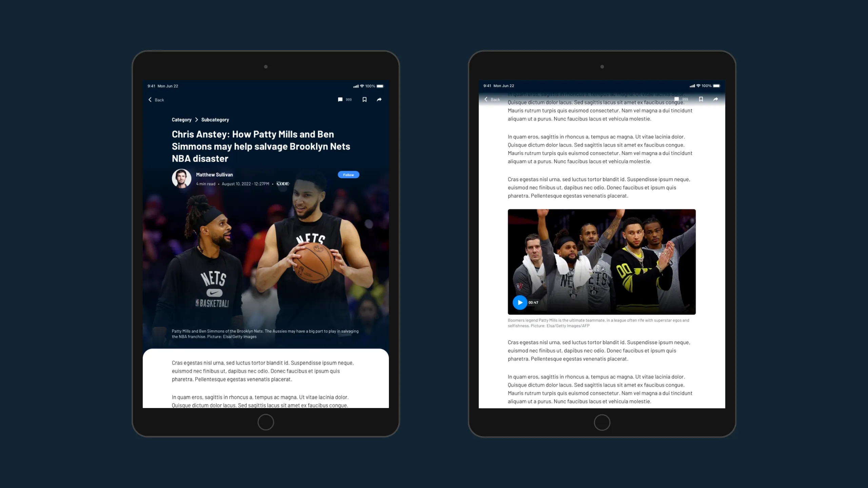Click the home button on left device
Screen dimensions: 868x488
pos(266,423)
